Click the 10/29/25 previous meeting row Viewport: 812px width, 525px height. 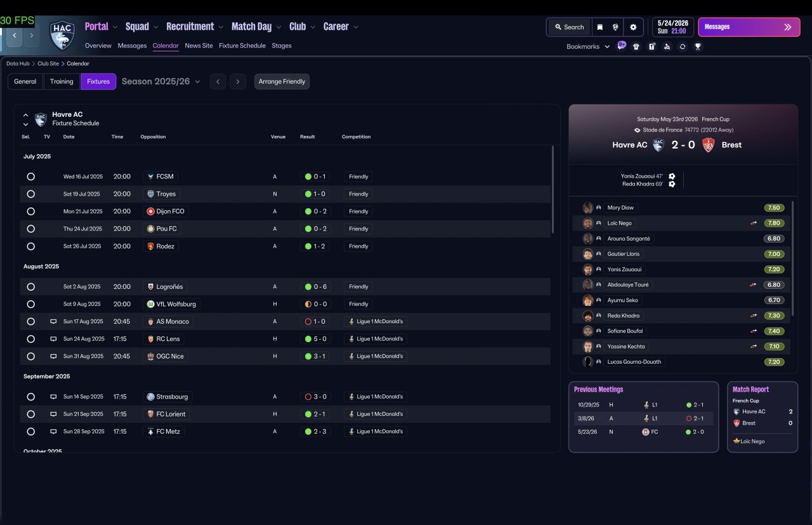click(643, 404)
